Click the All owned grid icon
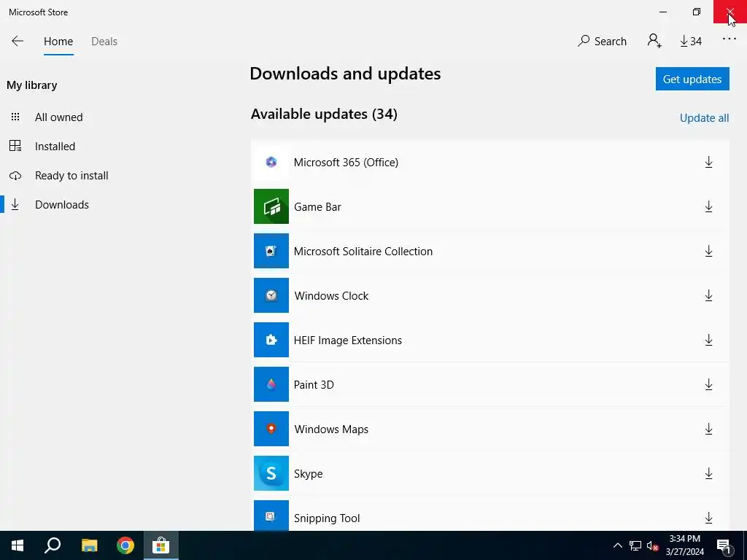This screenshot has height=560, width=747. 15,117
